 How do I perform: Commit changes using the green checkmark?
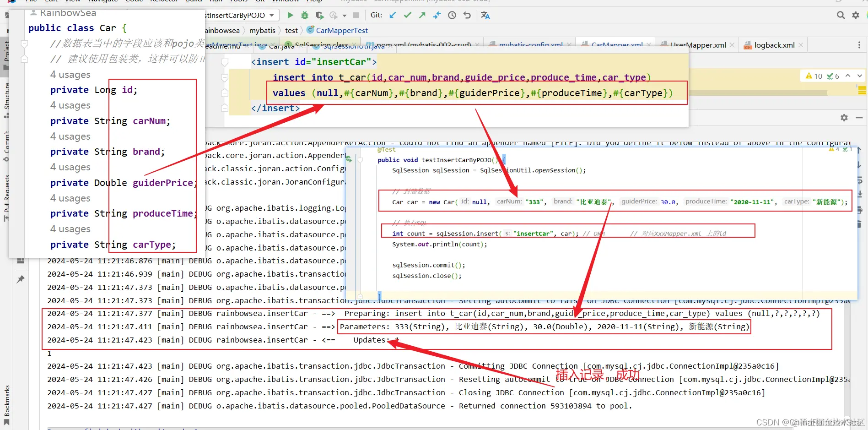tap(407, 15)
